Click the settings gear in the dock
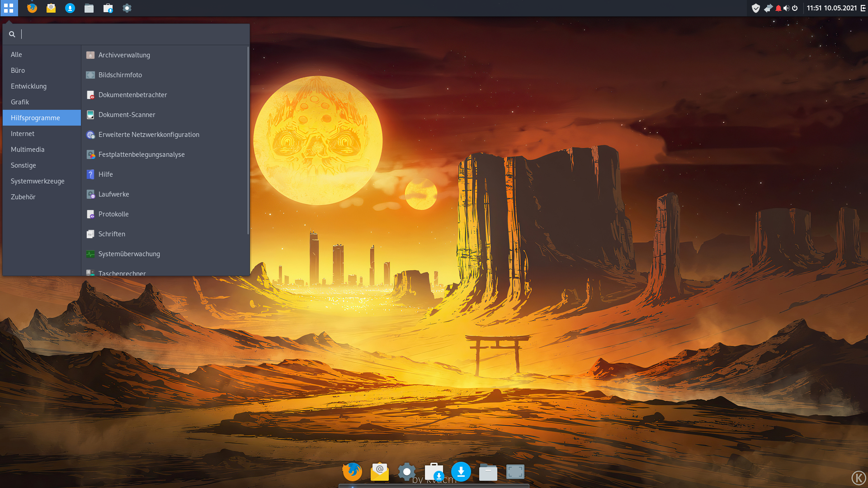This screenshot has width=868, height=488. coord(406,472)
